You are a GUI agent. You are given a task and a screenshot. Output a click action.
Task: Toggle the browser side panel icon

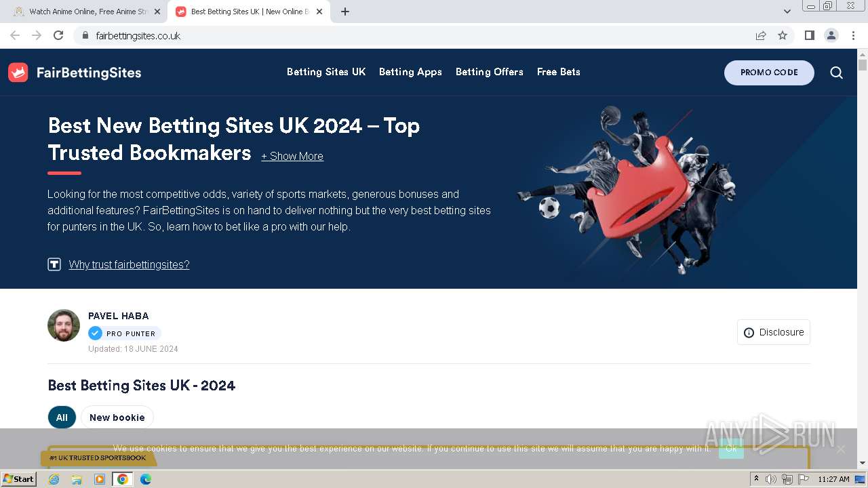[810, 35]
